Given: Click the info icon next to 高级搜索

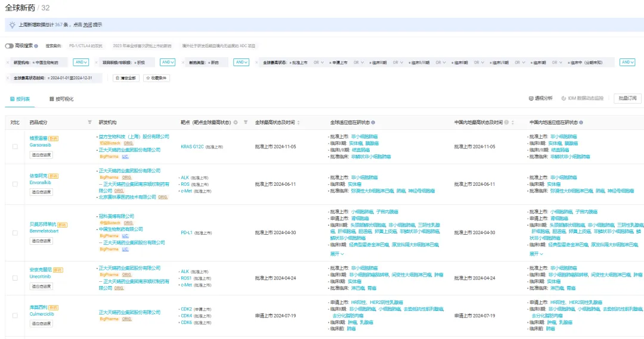Looking at the screenshot, I should coord(36,46).
